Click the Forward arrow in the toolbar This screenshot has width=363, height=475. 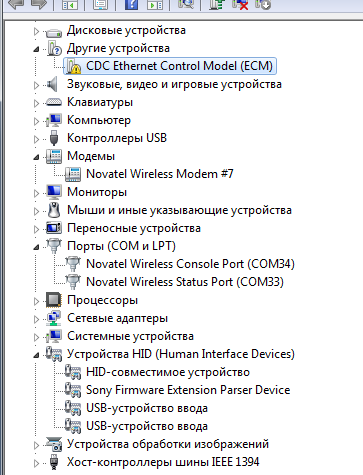click(x=38, y=4)
